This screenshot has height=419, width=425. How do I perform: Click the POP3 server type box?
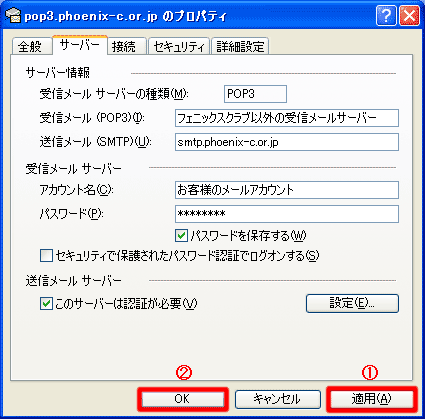[x=255, y=94]
